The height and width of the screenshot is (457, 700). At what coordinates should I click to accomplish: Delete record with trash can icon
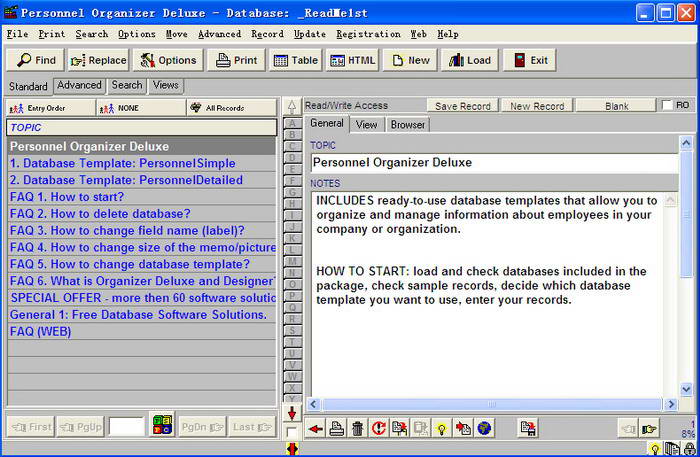coord(358,429)
